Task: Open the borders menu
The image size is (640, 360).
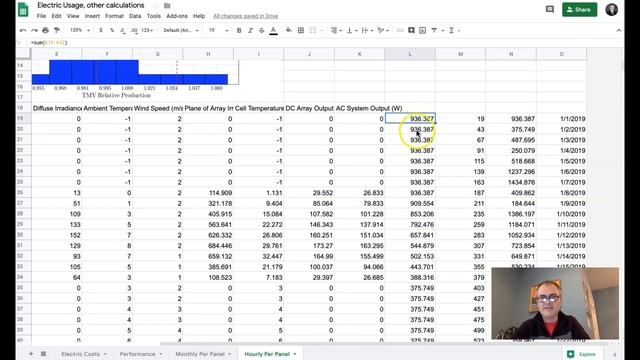Action: tap(301, 30)
